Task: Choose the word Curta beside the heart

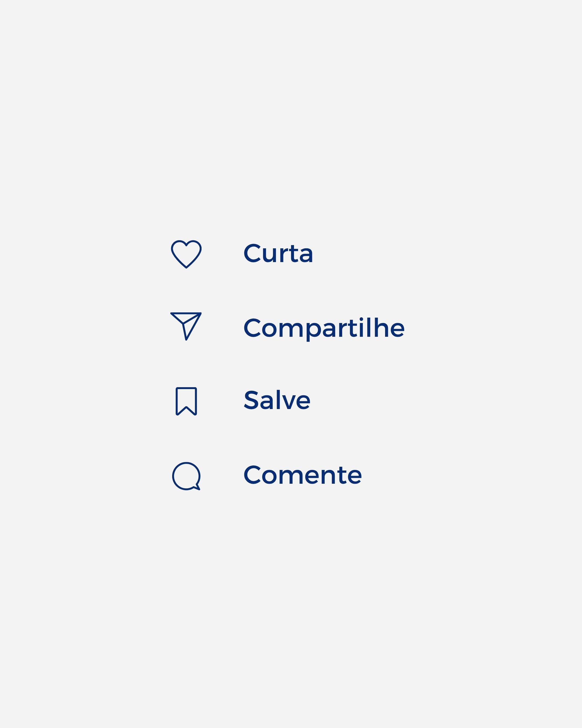Action: pos(278,253)
